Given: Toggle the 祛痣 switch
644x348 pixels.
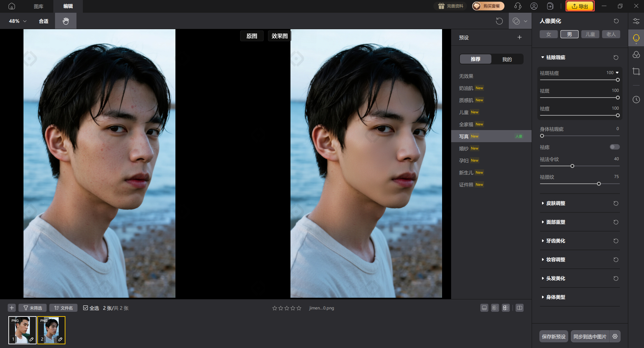Looking at the screenshot, I should point(614,147).
